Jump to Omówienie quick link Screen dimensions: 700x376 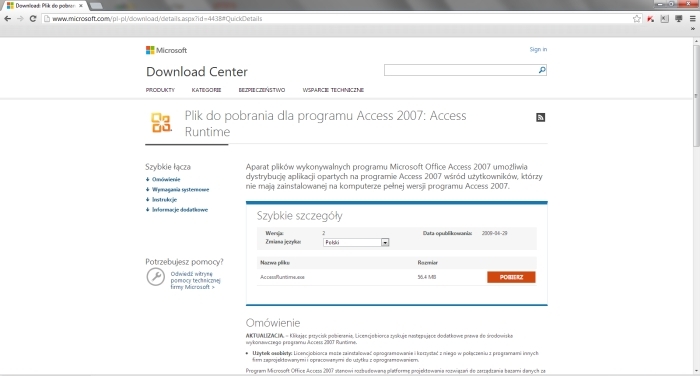pos(166,180)
